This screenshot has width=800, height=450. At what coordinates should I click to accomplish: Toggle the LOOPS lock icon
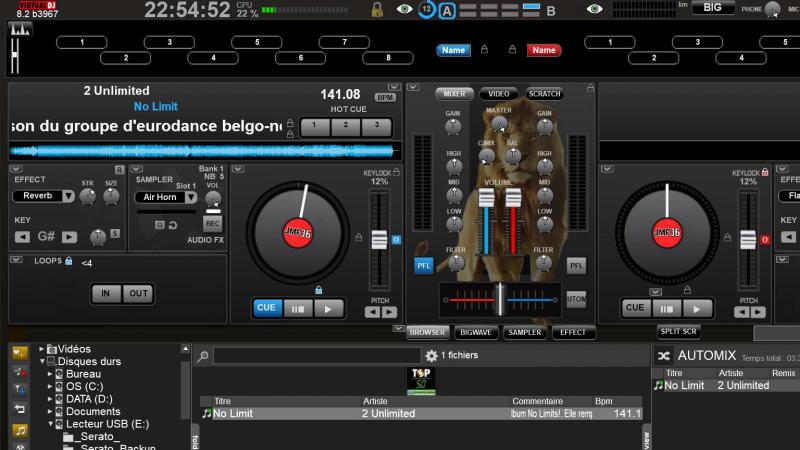[x=68, y=261]
